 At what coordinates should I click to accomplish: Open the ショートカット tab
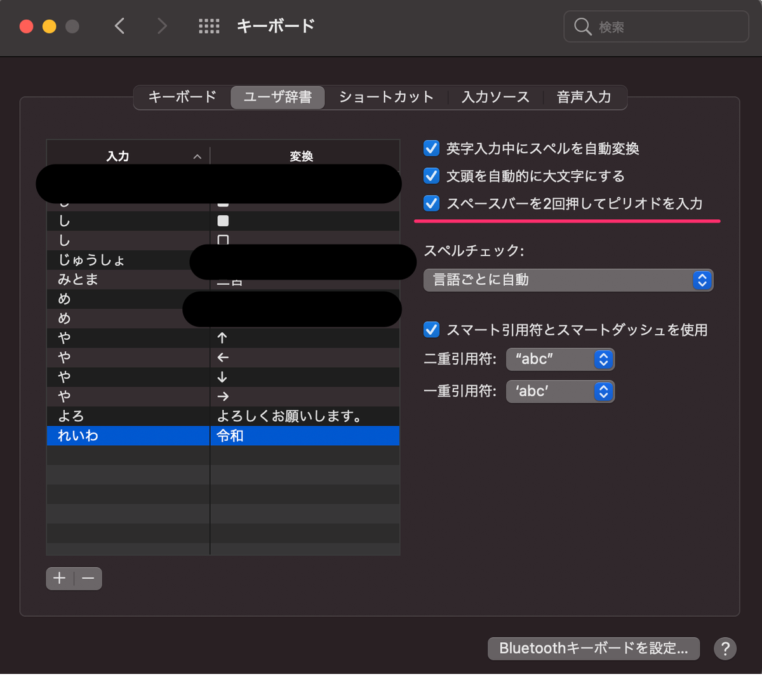tap(386, 97)
